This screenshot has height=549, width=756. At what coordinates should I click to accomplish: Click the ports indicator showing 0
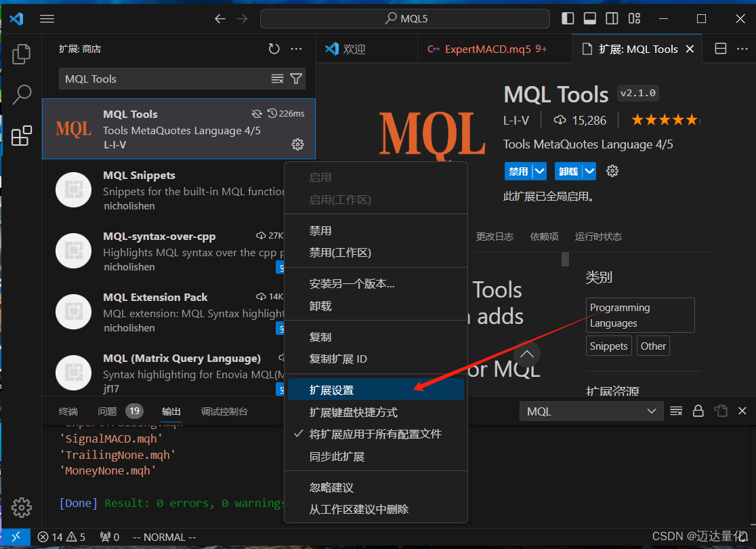[110, 537]
